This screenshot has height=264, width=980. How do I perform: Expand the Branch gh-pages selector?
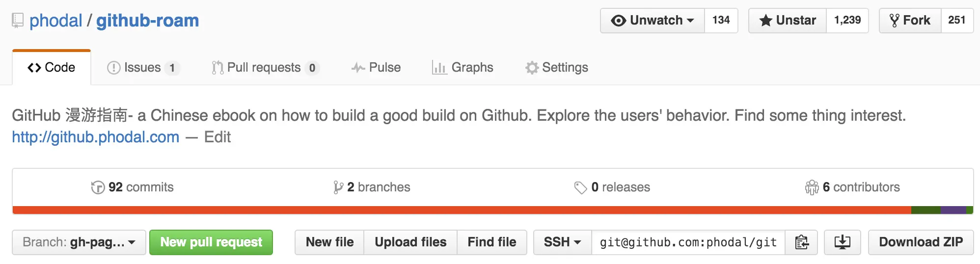79,242
